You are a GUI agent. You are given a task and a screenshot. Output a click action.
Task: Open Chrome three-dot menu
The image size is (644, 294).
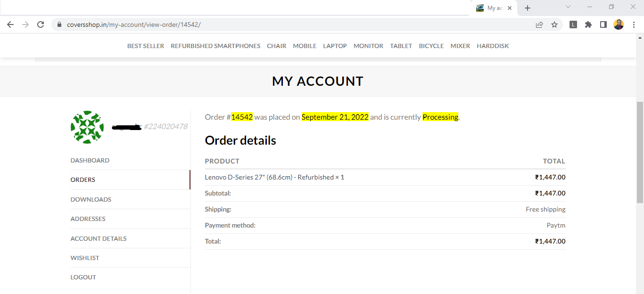634,24
